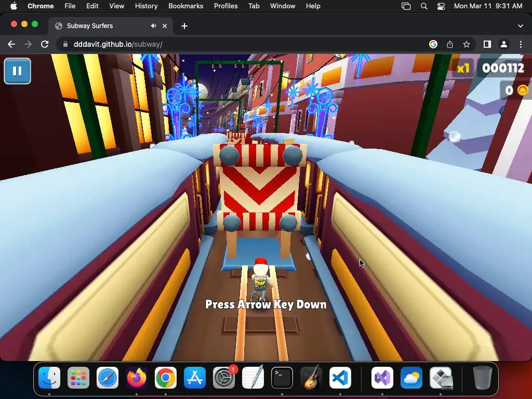Screen dimensions: 532x399
Task: Open Chrome's three-dot menu
Action: coord(521,44)
